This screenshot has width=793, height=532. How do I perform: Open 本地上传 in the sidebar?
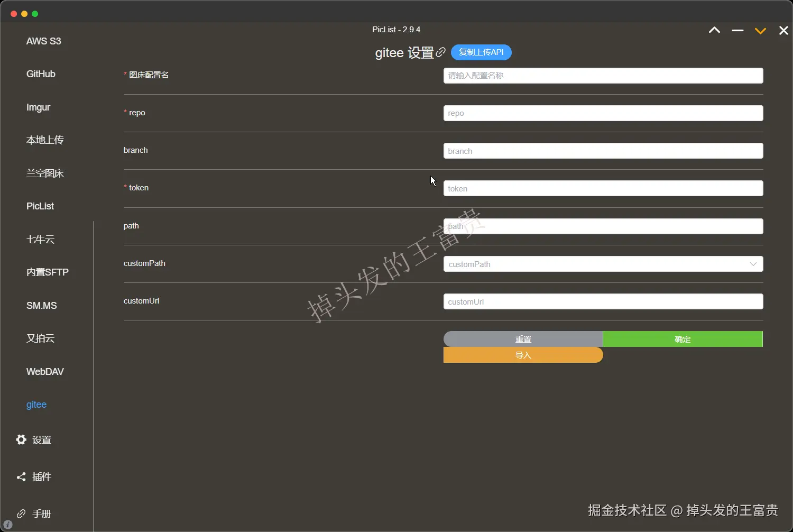tap(45, 140)
